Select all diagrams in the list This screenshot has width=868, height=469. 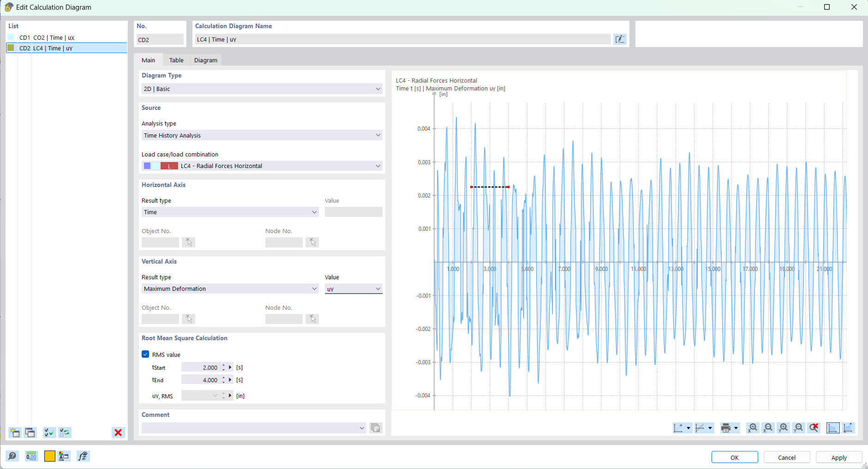click(49, 433)
